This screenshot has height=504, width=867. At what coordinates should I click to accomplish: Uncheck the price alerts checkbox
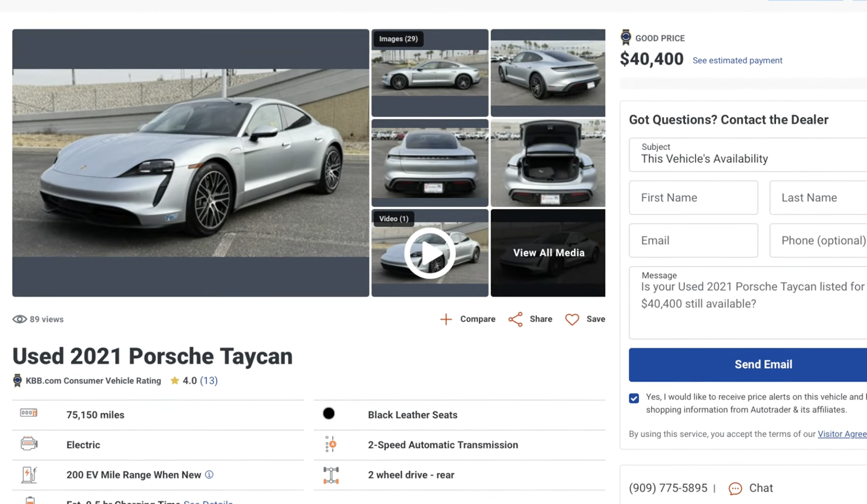(x=634, y=398)
